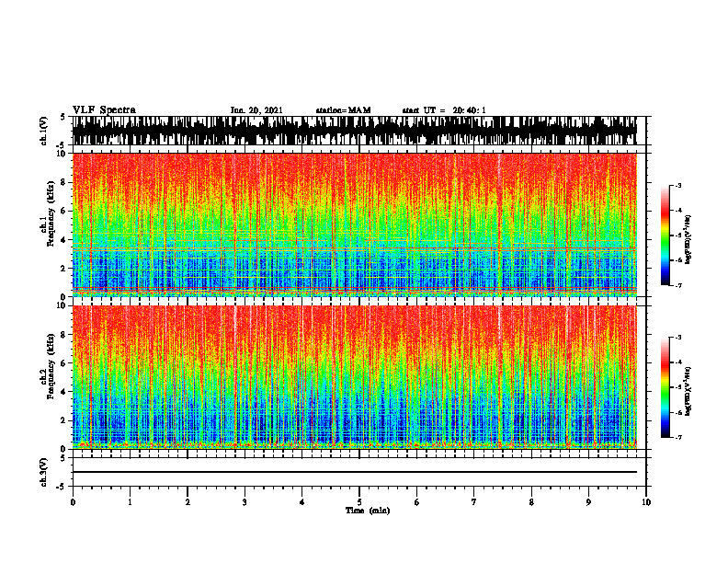This screenshot has height=563, width=728.
Task: Click the "ch.2 Frequency (kHz)" axis label
Action: point(48,366)
